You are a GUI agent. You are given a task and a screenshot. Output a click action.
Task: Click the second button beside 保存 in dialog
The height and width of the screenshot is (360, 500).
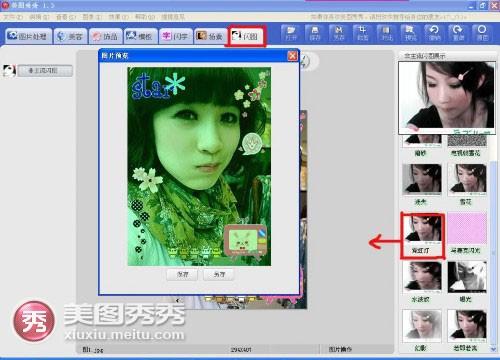click(x=219, y=274)
